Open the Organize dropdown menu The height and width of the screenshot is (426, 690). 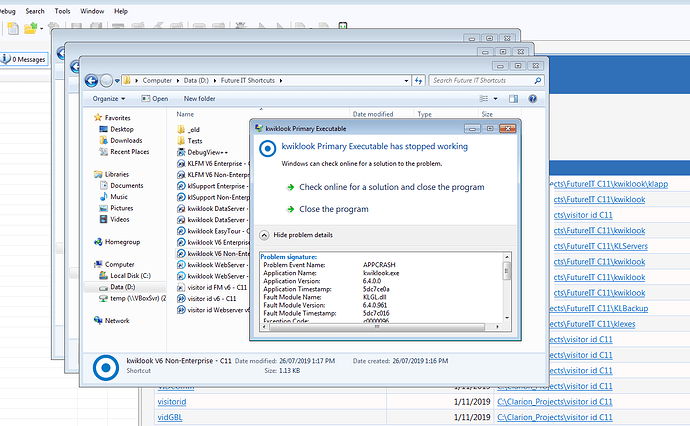(109, 99)
